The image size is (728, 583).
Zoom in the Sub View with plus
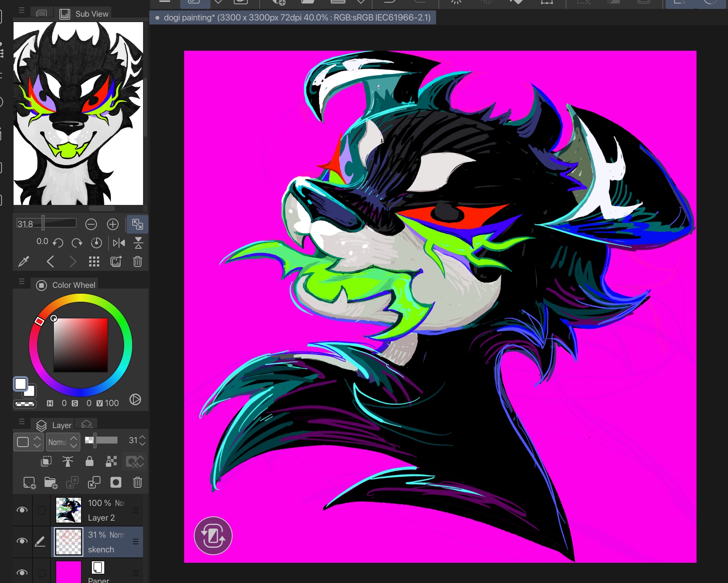113,224
